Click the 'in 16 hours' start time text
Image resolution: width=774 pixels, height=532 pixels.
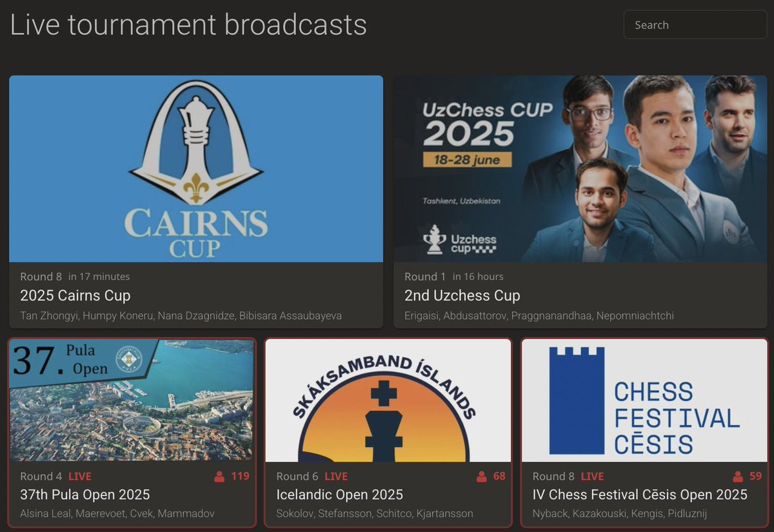tap(478, 277)
